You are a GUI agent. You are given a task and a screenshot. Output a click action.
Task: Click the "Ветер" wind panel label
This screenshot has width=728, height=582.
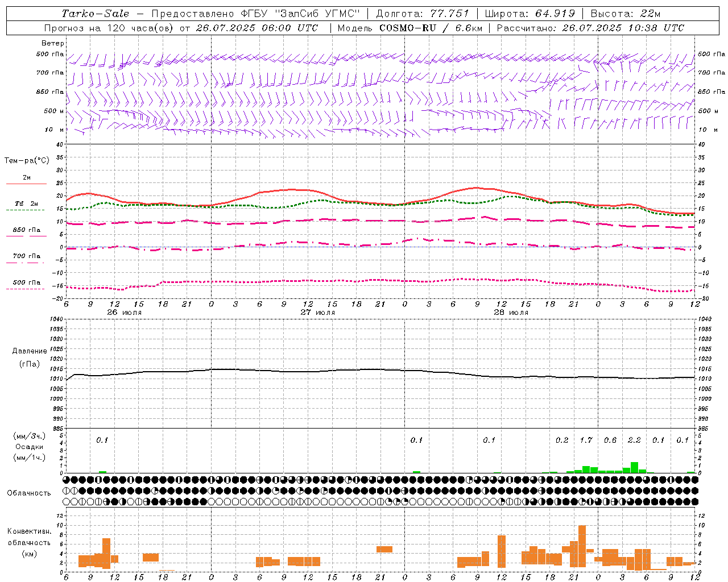pos(53,43)
